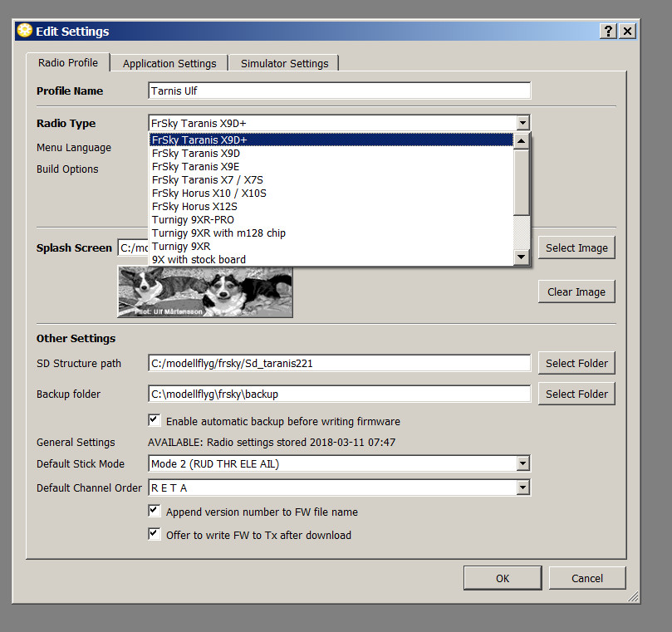
Task: Click the splash screen dog thumbnail
Action: coord(204,291)
